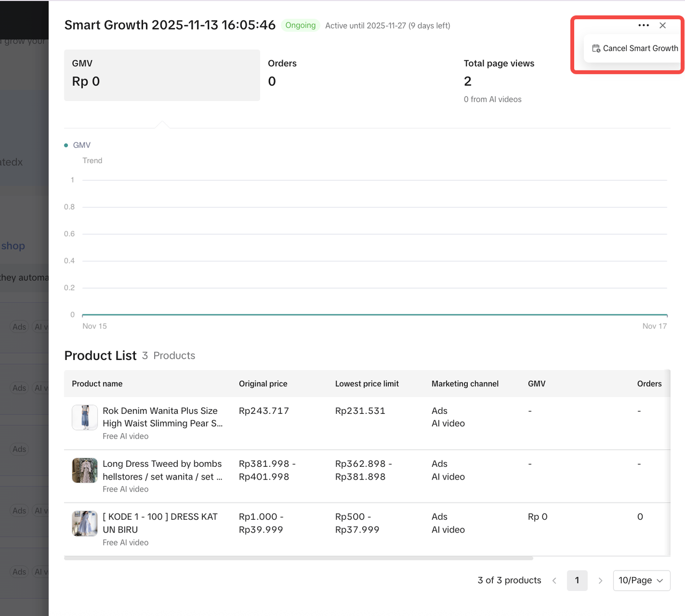Open the three-dot more options menu

point(643,25)
